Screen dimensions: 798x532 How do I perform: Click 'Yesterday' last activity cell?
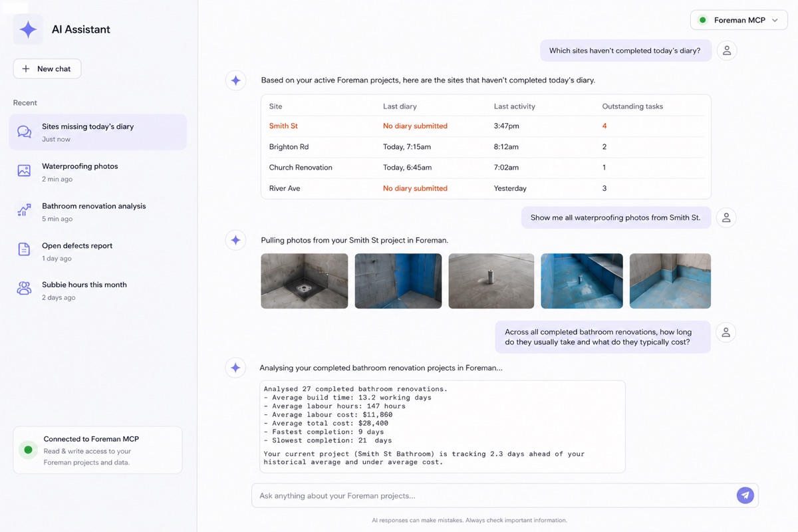pyautogui.click(x=510, y=188)
